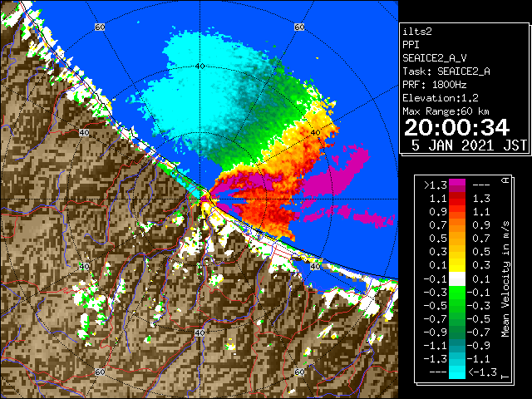
Task: Click the 'Elevation:1.2' line
Action: point(441,98)
